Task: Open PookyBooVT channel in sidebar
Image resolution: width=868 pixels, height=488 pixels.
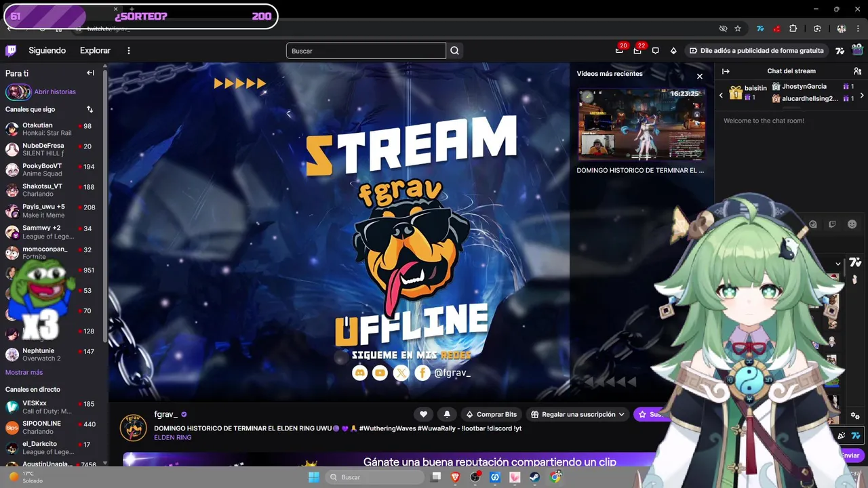Action: (53, 169)
